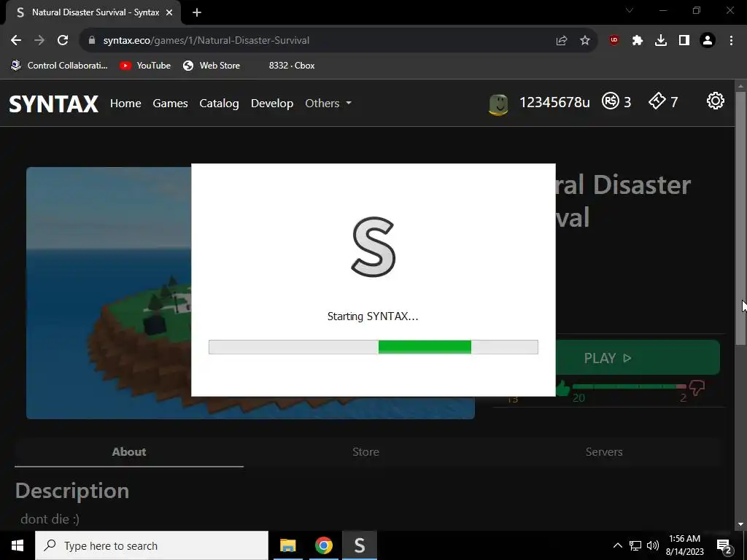
Task: Open Chrome downloads icon
Action: [661, 41]
